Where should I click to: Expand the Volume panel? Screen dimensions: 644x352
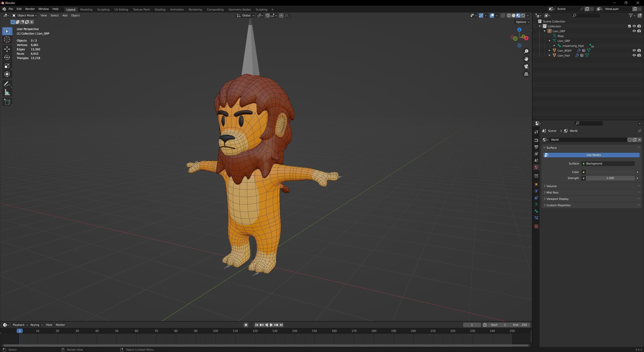(592, 186)
